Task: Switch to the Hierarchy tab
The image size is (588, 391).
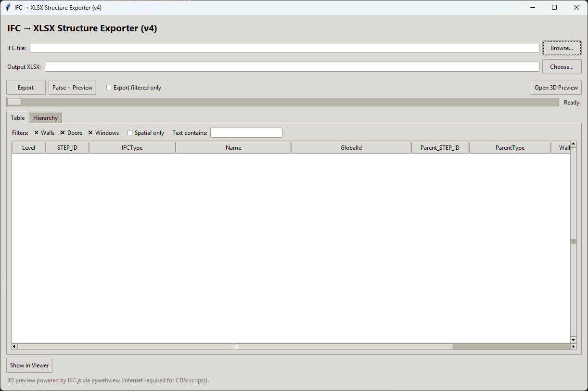Action: 45,118
